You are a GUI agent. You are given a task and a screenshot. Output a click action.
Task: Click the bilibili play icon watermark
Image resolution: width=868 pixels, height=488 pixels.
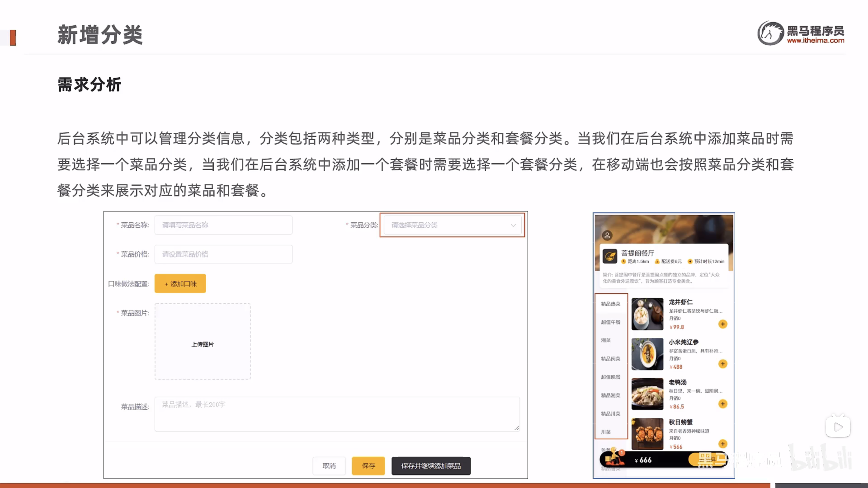click(x=838, y=427)
